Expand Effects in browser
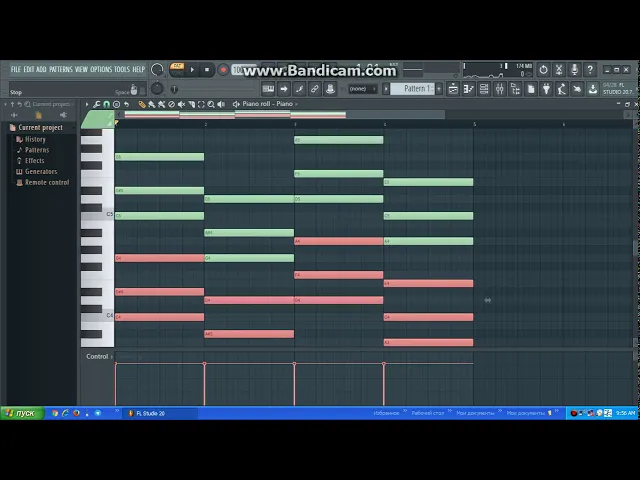640x480 pixels. click(34, 161)
